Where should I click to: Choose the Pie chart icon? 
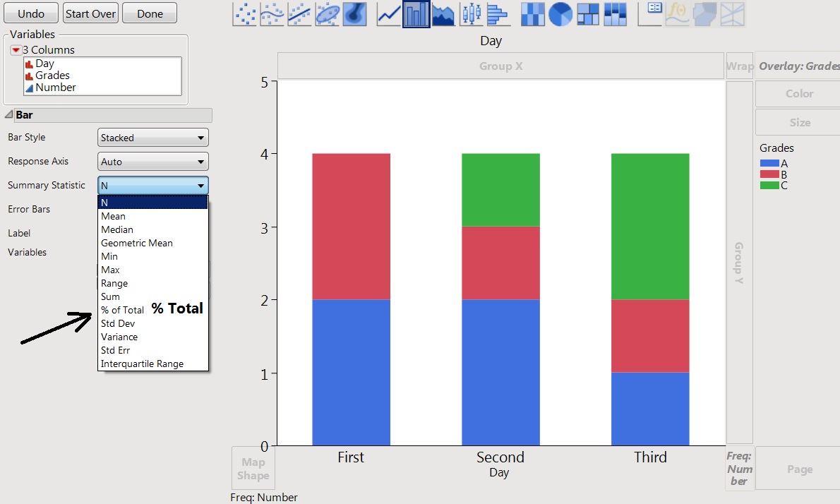560,14
